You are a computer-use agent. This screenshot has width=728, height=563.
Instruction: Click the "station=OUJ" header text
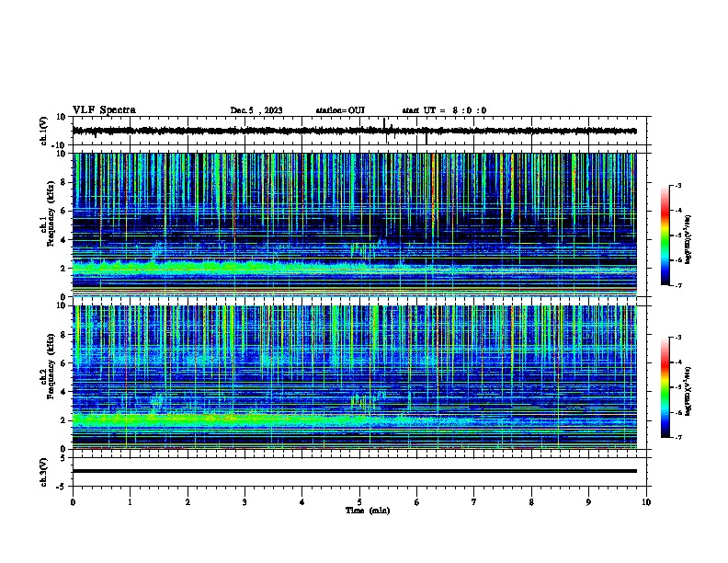coord(340,110)
